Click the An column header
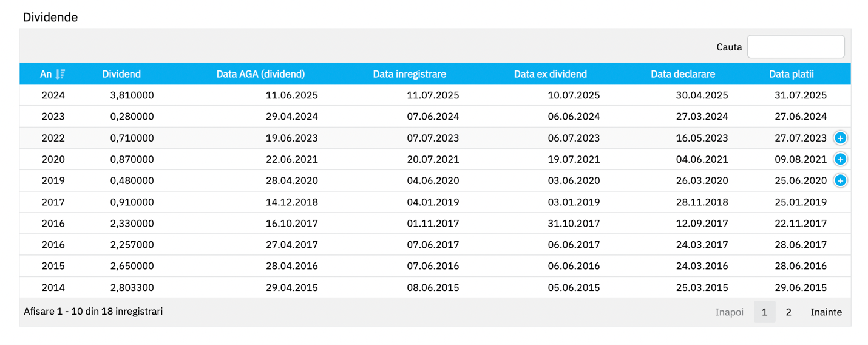The height and width of the screenshot is (345, 868). pyautogui.click(x=46, y=74)
